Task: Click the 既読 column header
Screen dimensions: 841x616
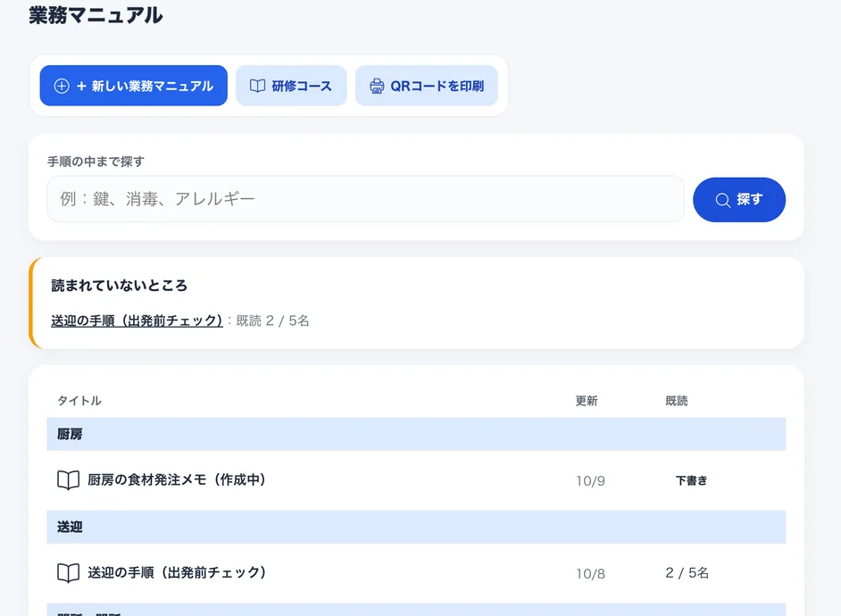Action: click(677, 401)
